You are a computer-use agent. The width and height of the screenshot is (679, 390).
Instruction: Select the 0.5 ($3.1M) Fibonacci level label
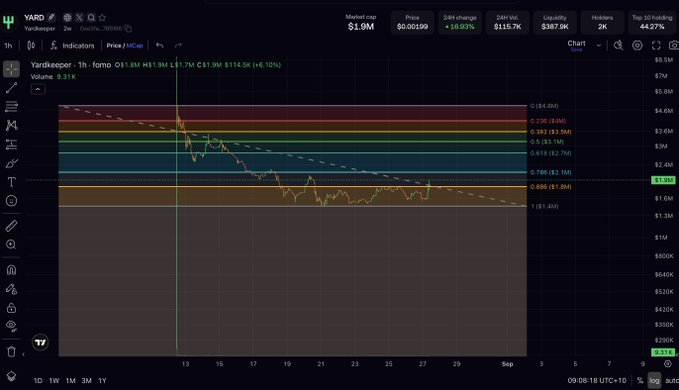pos(547,142)
